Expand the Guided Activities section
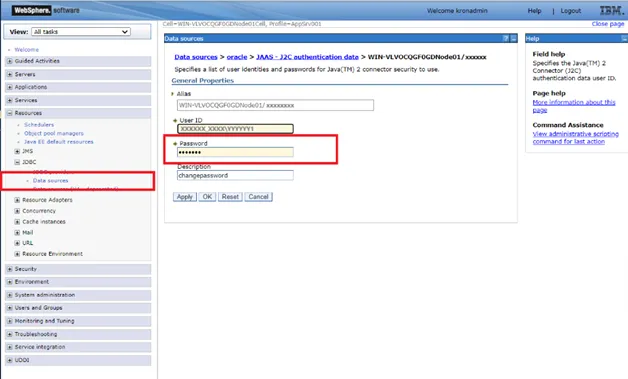The height and width of the screenshot is (379, 628). click(10, 61)
